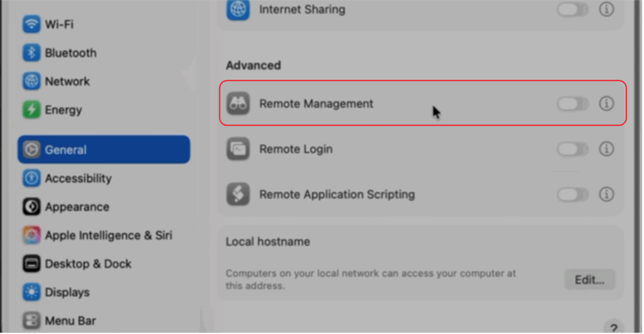Click the Apple Intelligence & Siri icon
Viewport: 644px width, 334px height.
[31, 235]
